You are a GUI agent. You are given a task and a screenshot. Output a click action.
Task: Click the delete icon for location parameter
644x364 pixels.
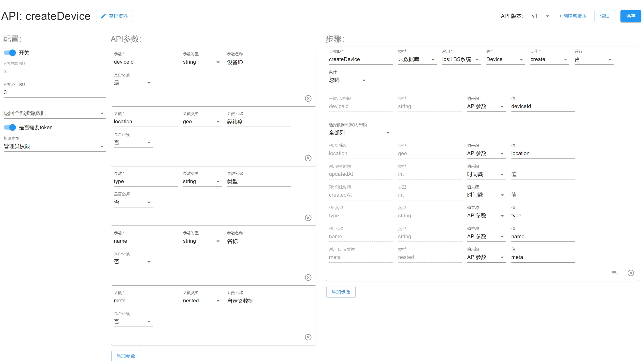tap(308, 158)
